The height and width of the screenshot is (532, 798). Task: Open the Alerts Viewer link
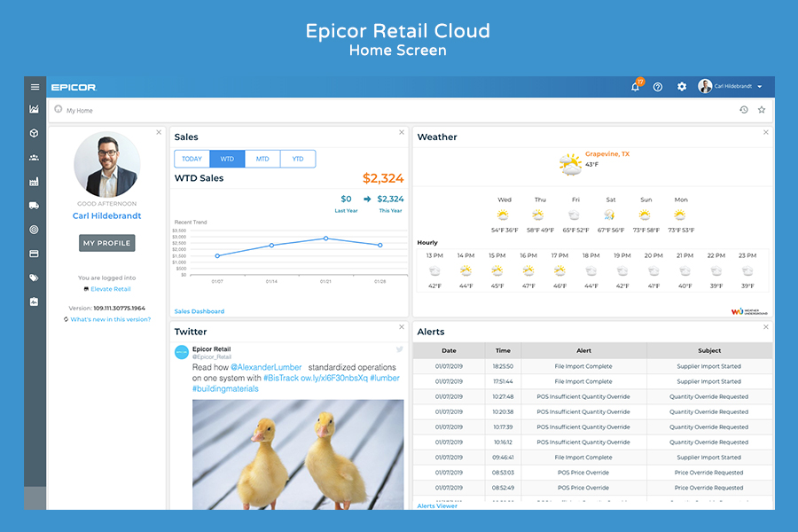coord(437,505)
